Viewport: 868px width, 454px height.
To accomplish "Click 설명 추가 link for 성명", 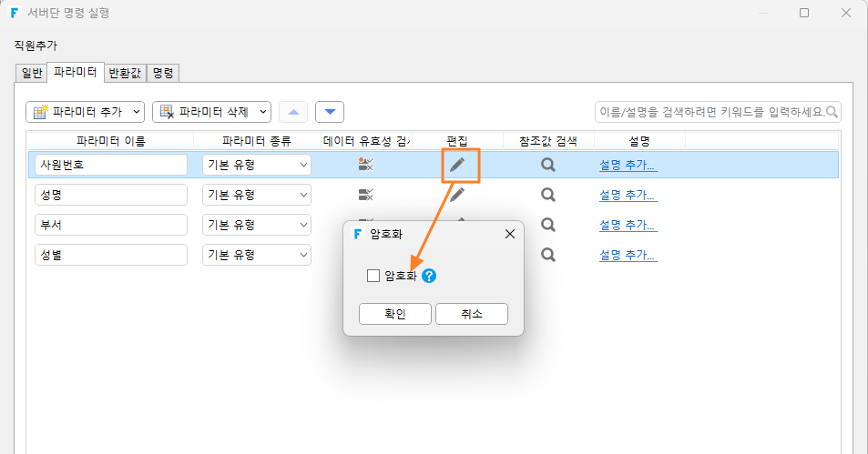I will pos(628,195).
